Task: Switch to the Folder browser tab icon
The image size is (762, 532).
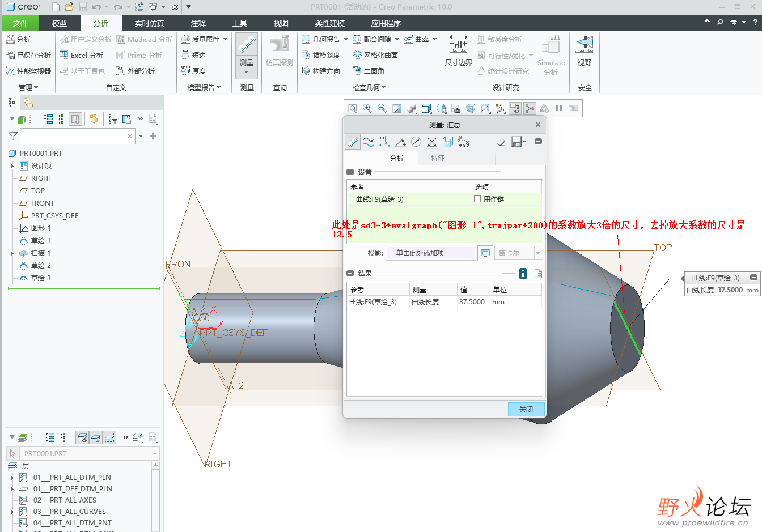Action: point(28,103)
